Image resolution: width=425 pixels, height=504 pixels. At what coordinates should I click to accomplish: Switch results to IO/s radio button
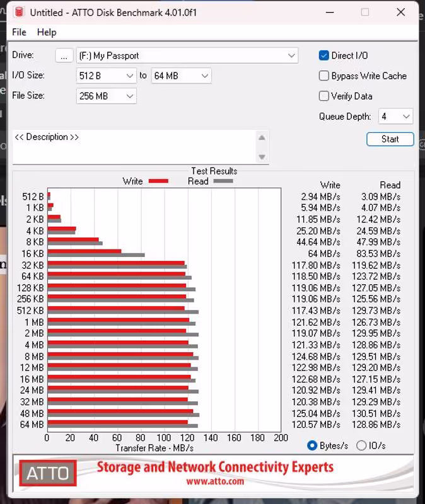pyautogui.click(x=361, y=445)
